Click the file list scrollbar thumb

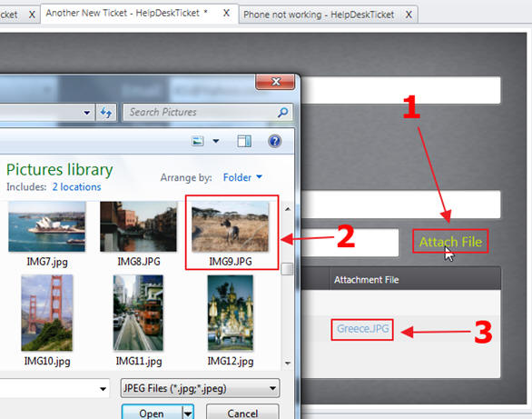[x=288, y=269]
